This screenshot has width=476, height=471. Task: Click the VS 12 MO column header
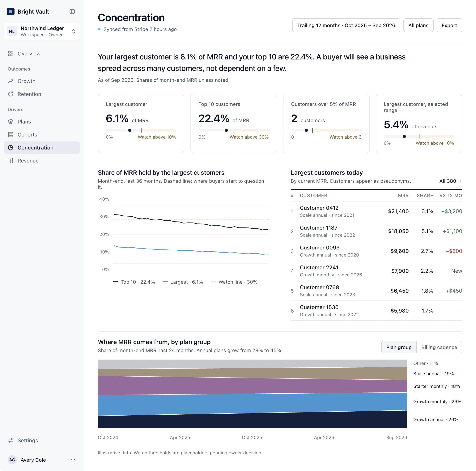pos(451,196)
